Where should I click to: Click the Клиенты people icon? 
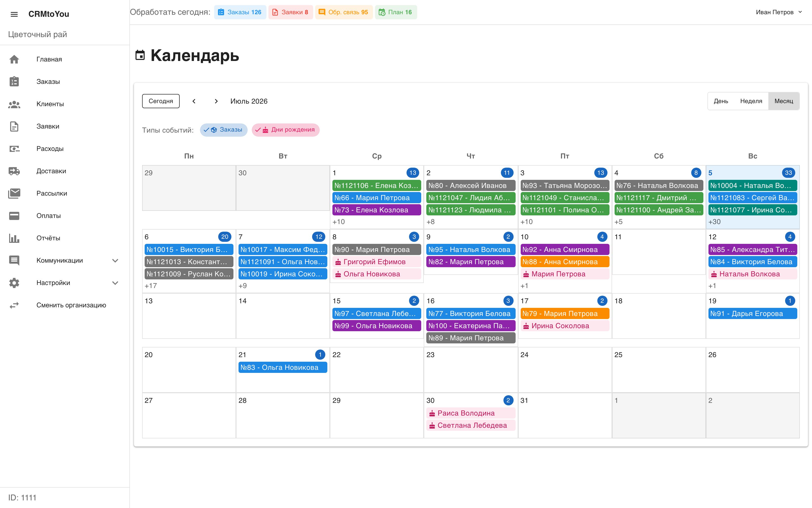click(14, 104)
